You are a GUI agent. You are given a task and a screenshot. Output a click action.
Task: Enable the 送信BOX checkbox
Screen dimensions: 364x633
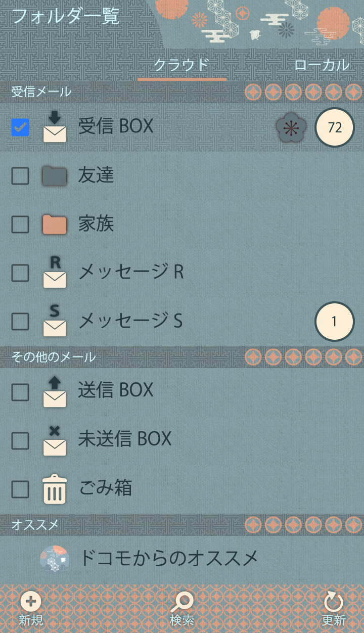(20, 392)
